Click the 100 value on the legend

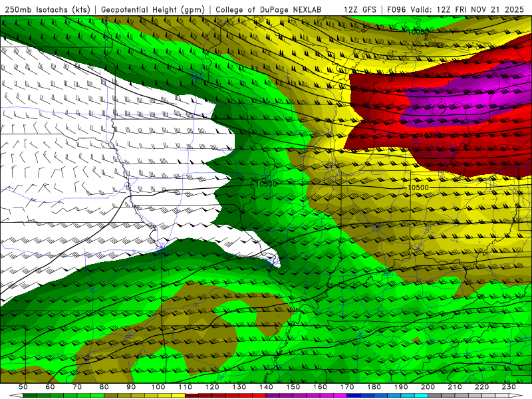point(158,387)
